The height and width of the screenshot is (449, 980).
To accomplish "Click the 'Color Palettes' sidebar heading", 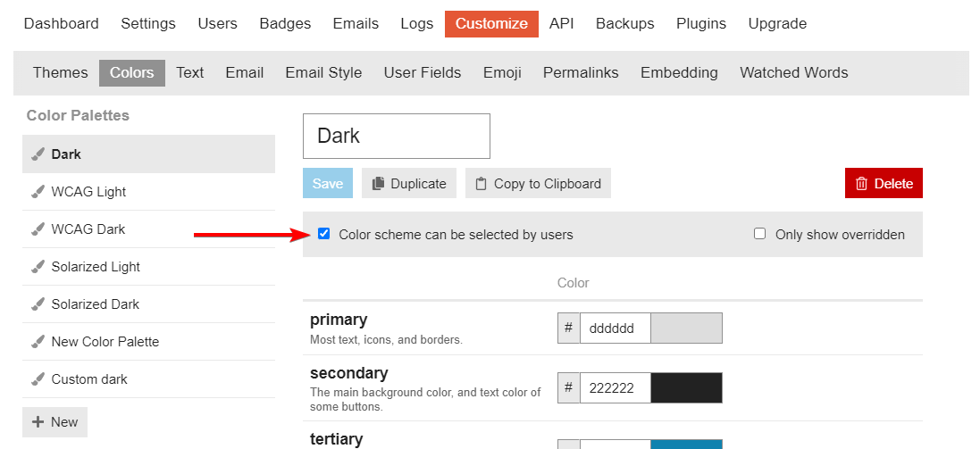I will point(78,115).
